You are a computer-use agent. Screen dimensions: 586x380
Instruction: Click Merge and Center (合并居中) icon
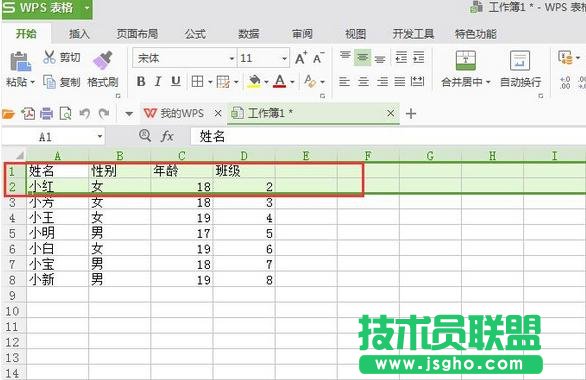(x=466, y=61)
